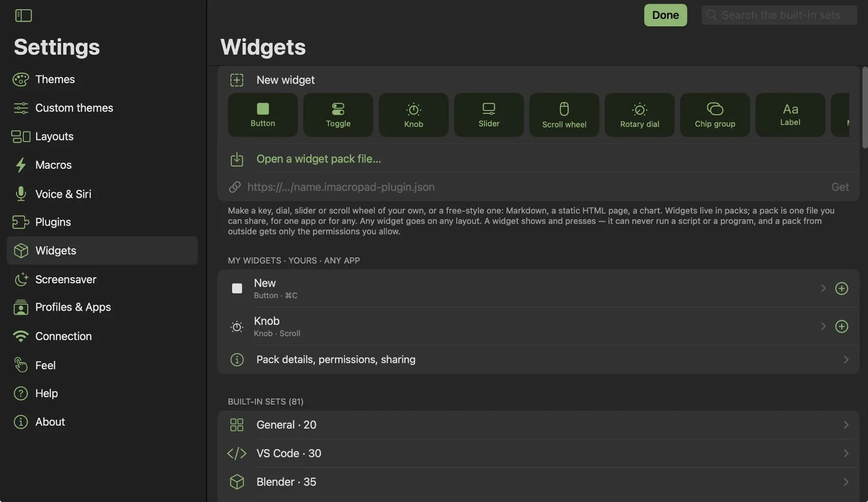The height and width of the screenshot is (502, 868).
Task: Click the New widget plus-square icon
Action: [x=237, y=80]
